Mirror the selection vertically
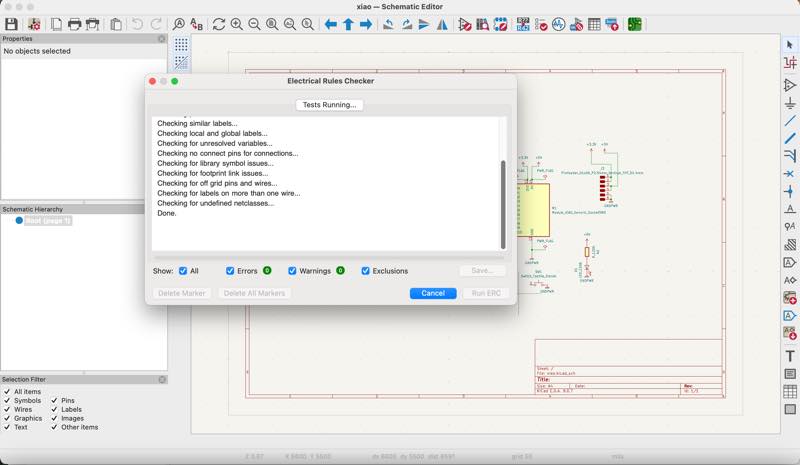Image resolution: width=800 pixels, height=465 pixels. (424, 24)
